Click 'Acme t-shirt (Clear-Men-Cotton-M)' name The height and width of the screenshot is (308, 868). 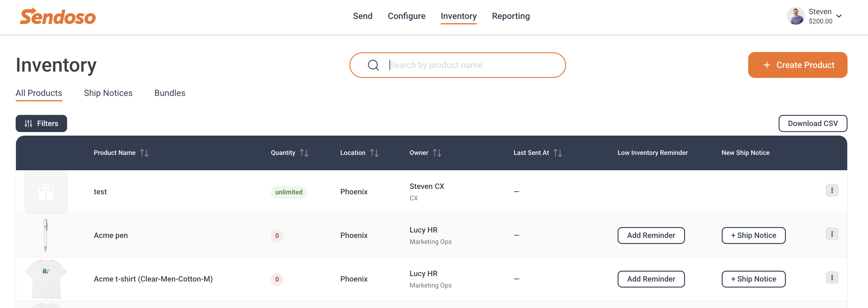pyautogui.click(x=153, y=279)
